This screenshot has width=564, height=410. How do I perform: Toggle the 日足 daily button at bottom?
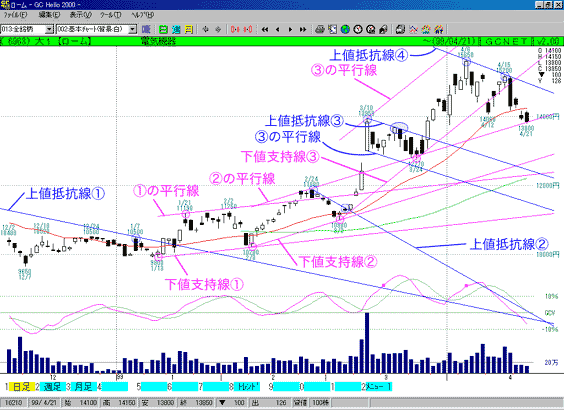(x=22, y=387)
